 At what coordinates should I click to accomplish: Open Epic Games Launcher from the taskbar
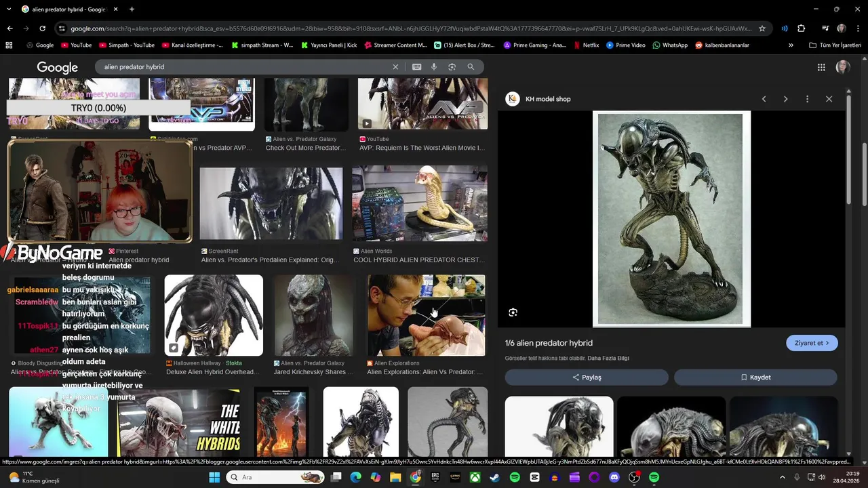coord(435,477)
